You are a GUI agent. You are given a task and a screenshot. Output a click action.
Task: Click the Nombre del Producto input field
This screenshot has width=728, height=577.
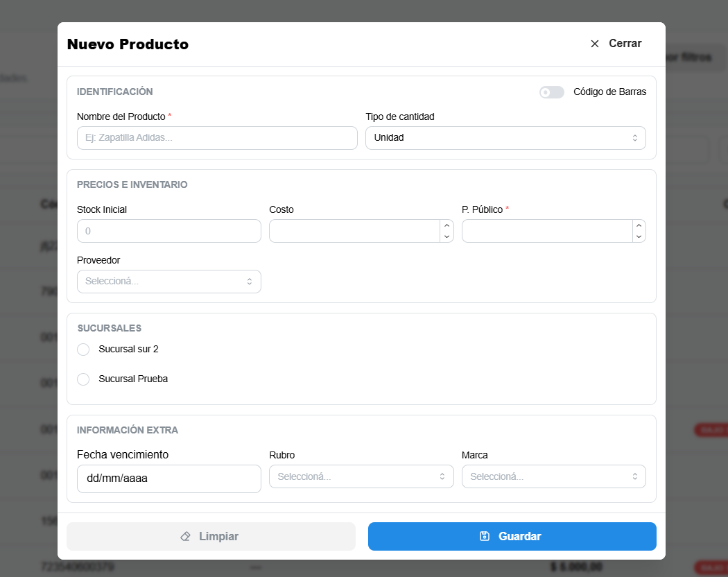click(x=216, y=138)
